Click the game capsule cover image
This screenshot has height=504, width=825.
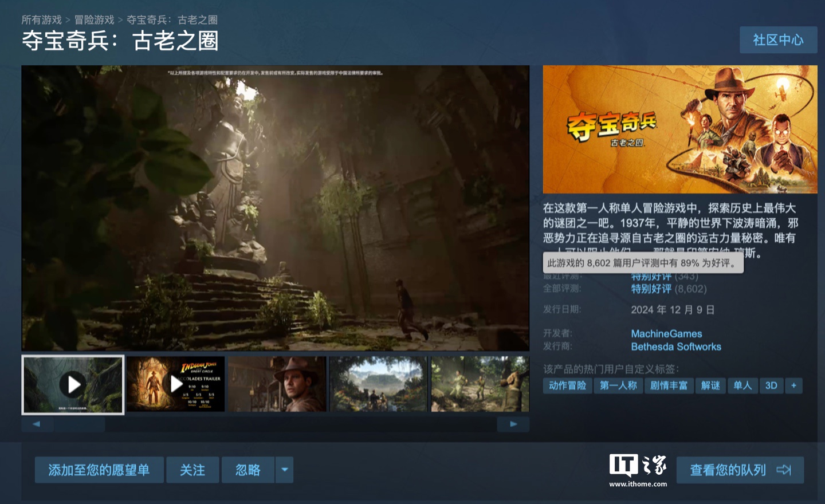click(680, 129)
